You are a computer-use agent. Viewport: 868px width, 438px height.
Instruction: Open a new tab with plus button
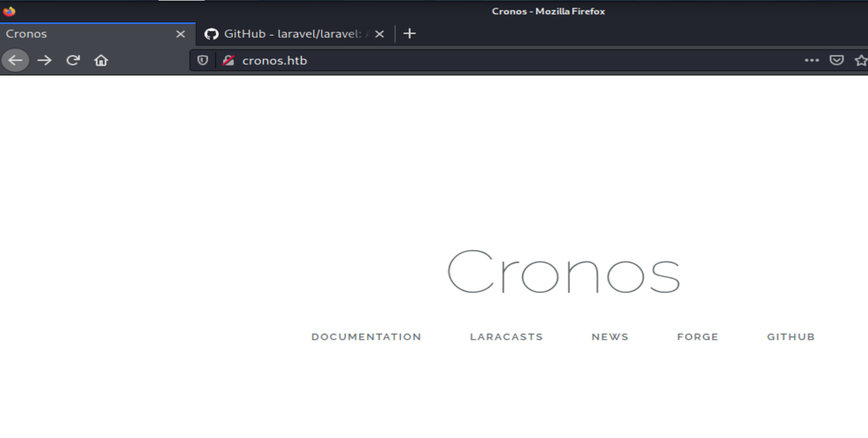pos(409,34)
